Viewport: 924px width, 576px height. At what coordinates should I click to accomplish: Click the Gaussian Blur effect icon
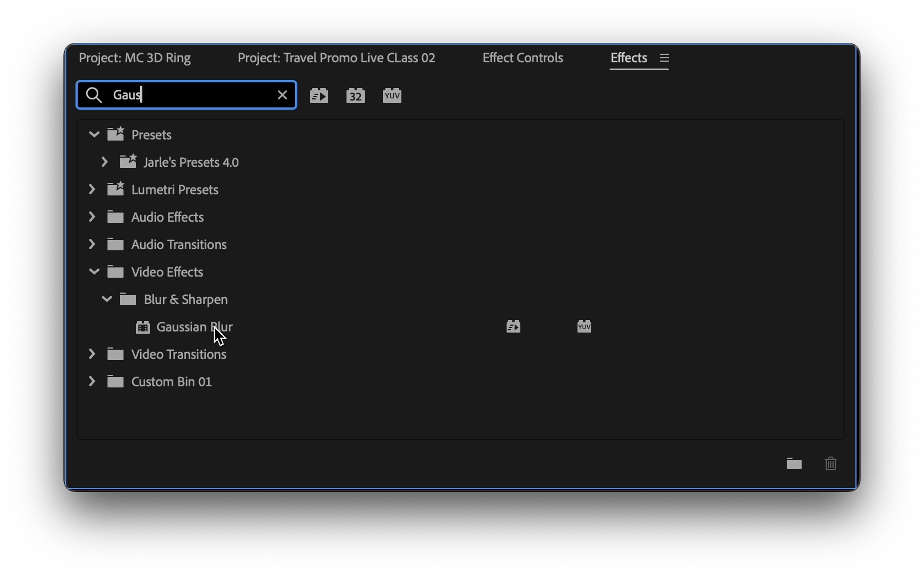pyautogui.click(x=143, y=327)
